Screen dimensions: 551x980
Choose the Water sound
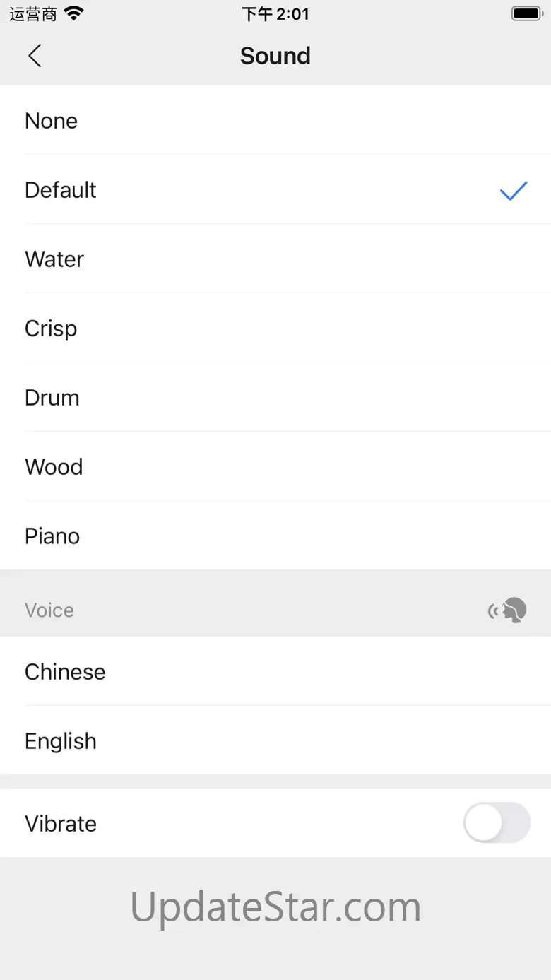(x=275, y=259)
